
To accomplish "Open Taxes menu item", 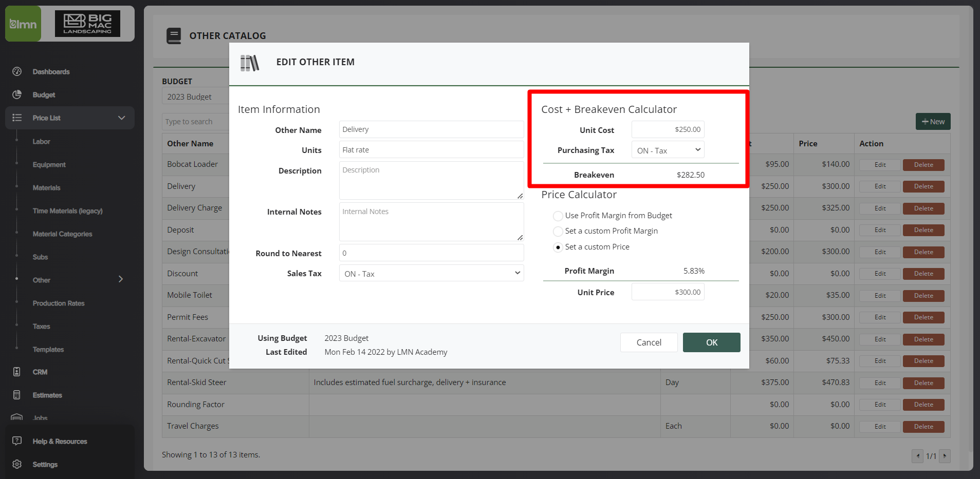I will (x=42, y=327).
